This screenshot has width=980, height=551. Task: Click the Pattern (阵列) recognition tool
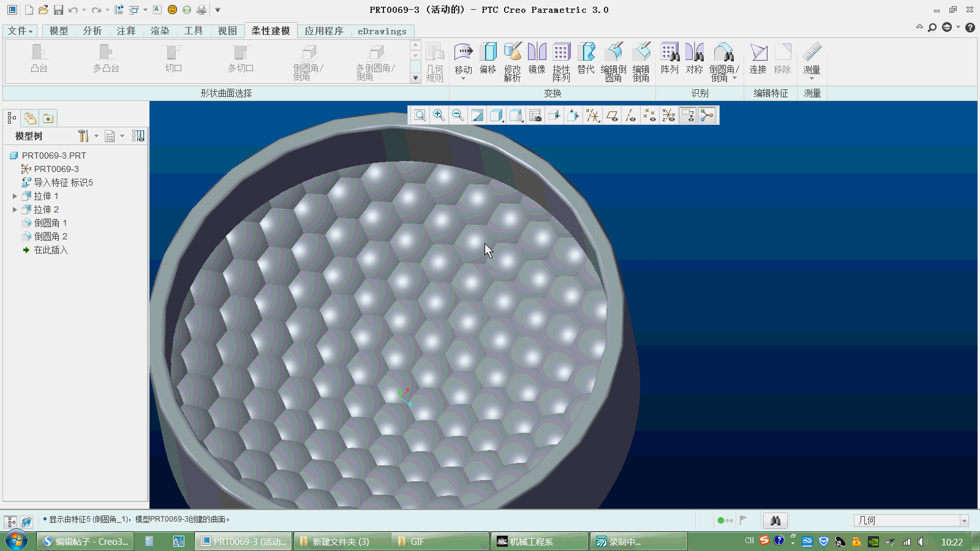(x=670, y=59)
